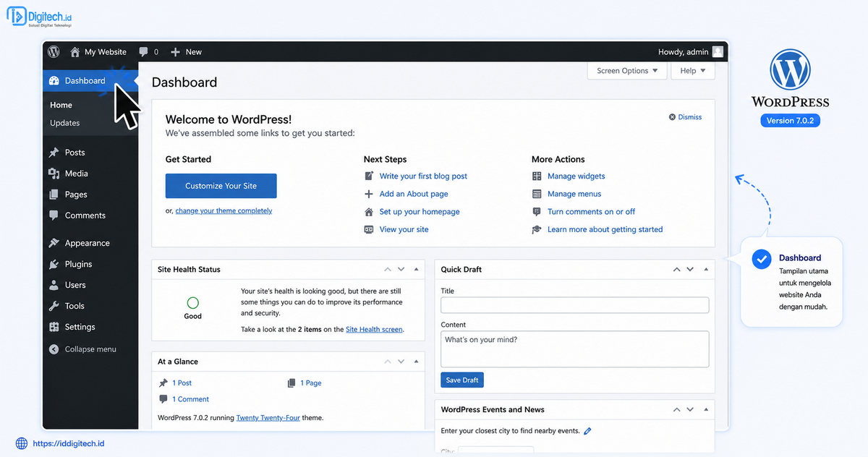The height and width of the screenshot is (457, 868).
Task: Click the Settings icon in sidebar
Action: tap(54, 327)
